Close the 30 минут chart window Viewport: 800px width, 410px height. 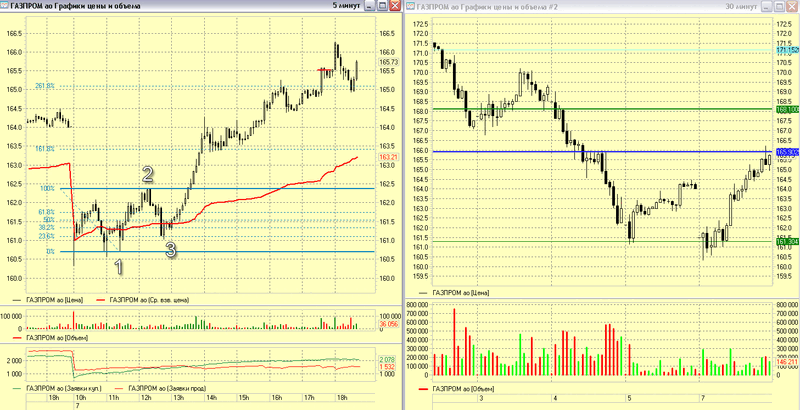(x=792, y=7)
